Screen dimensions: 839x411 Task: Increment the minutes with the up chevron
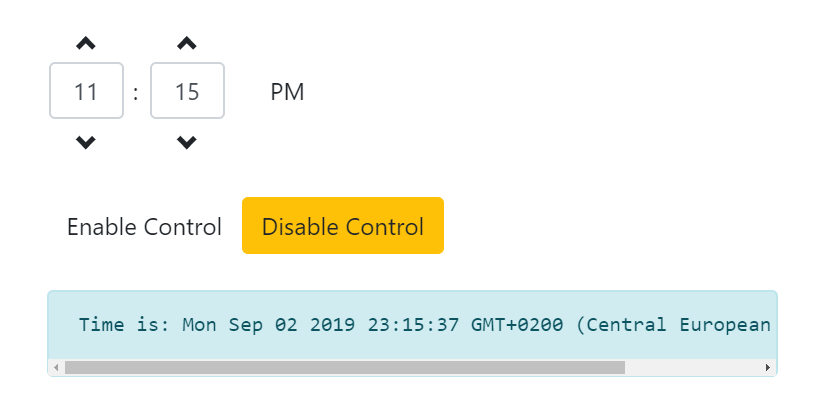pyautogui.click(x=187, y=43)
